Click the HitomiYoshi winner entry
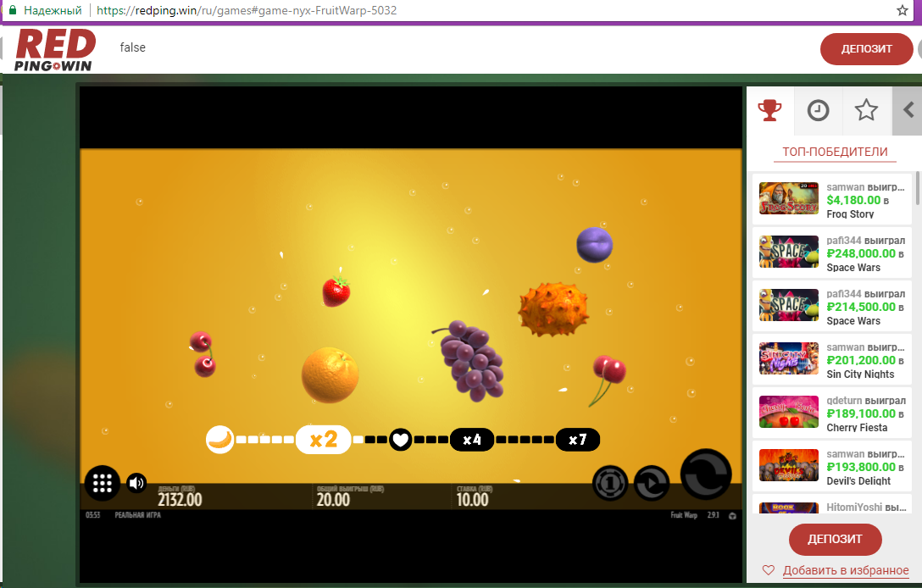The width and height of the screenshot is (922, 588). 832,506
